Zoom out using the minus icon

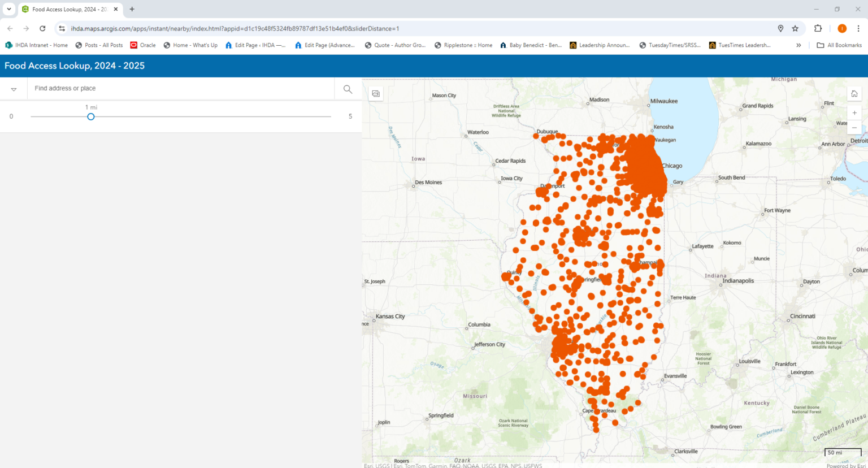tap(854, 127)
